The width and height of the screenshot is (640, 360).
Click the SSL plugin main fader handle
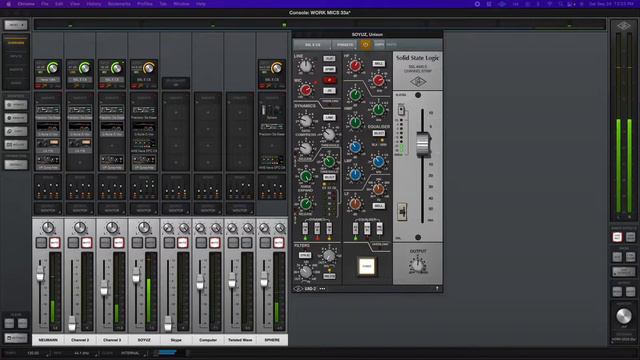coord(423,144)
